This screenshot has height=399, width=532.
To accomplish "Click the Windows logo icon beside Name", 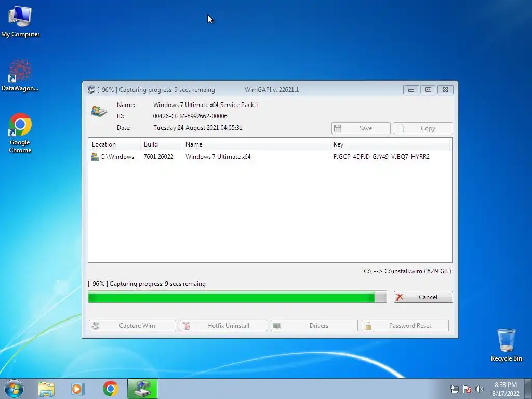I will point(99,111).
